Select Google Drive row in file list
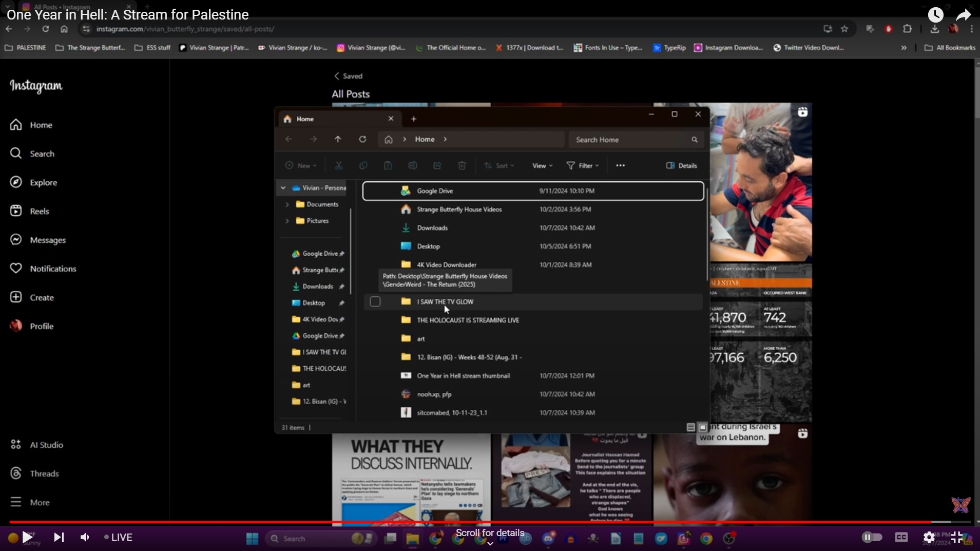Viewport: 980px width, 551px height. click(x=533, y=191)
